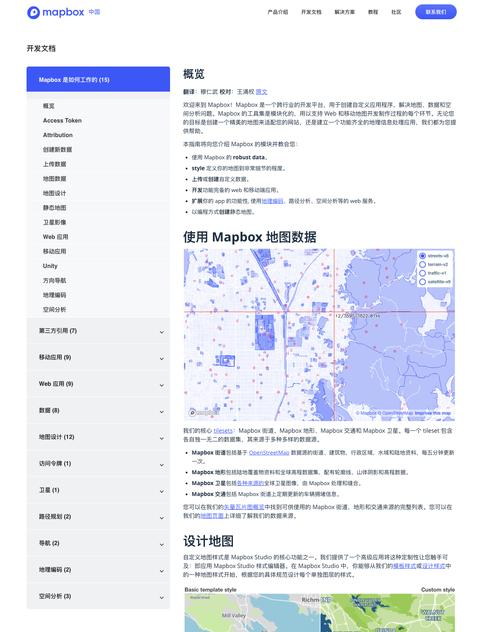This screenshot has height=632, width=480.
Task: Follow the 原文 link near translator credits
Action: tap(262, 92)
